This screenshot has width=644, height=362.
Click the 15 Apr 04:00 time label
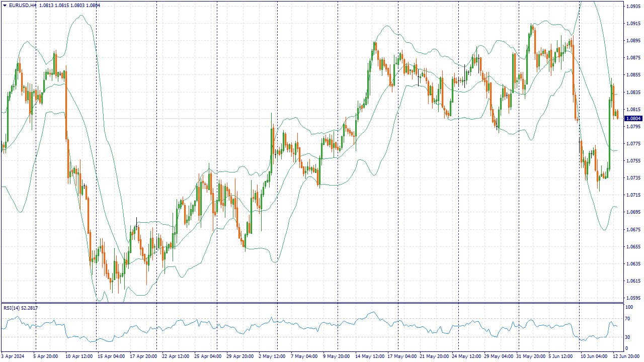click(112, 356)
